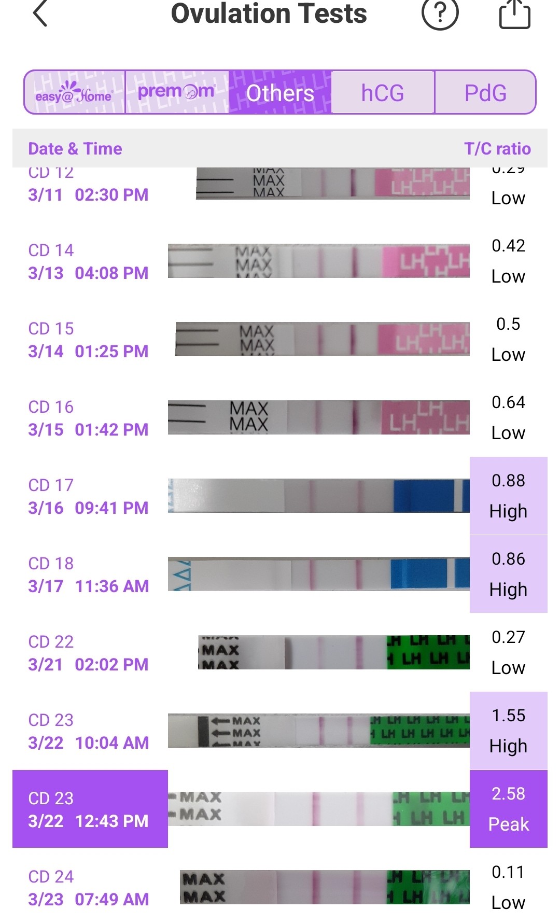560x924 pixels.
Task: Tap the 0.88 High result cell
Action: [x=509, y=496]
